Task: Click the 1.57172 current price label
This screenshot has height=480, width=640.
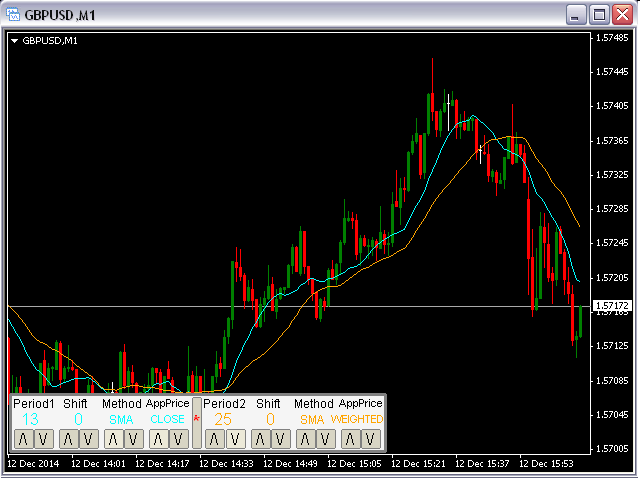Action: 611,305
